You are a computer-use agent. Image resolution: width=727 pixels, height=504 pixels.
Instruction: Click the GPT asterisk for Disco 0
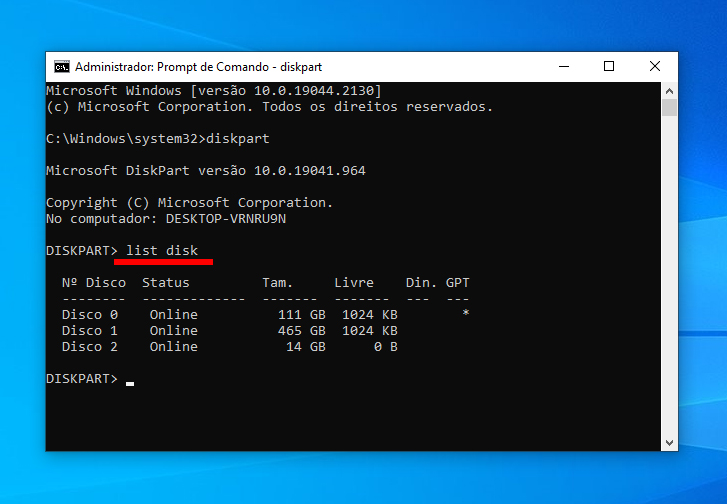[465, 314]
